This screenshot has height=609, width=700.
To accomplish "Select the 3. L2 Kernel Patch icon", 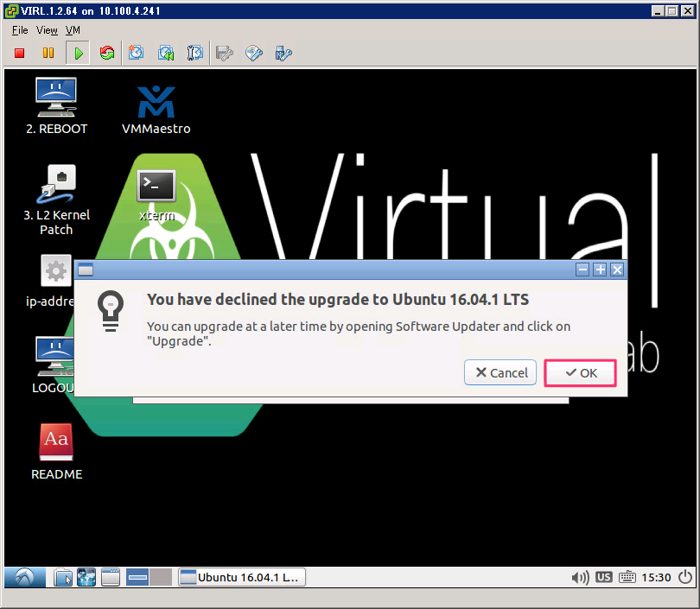I will click(x=56, y=200).
